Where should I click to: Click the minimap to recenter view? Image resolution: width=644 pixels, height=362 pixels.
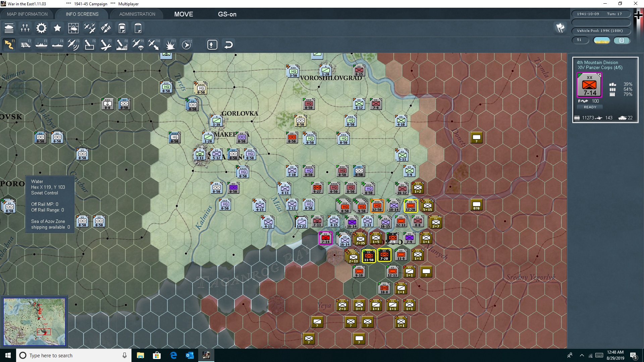click(35, 322)
